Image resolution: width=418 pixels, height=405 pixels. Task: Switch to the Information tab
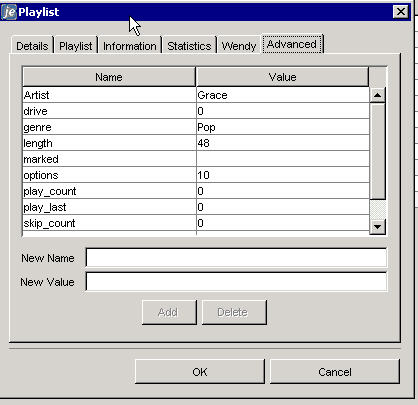point(130,46)
